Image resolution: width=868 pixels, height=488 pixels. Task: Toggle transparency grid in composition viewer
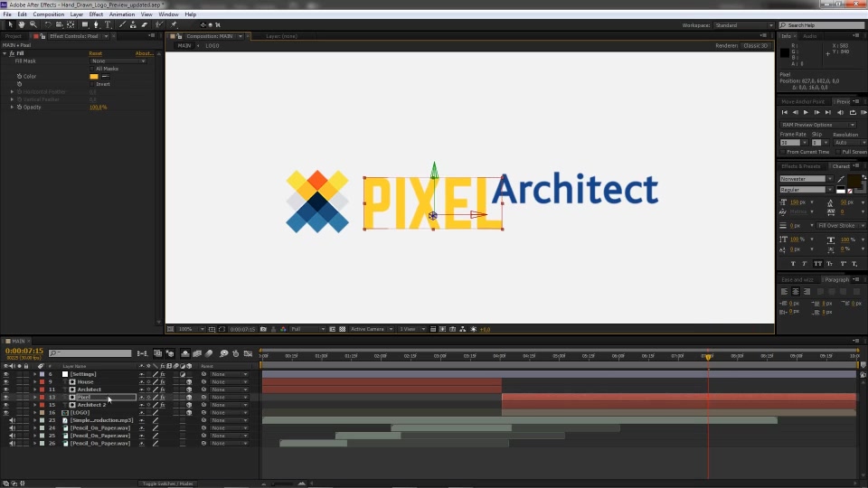click(x=342, y=329)
